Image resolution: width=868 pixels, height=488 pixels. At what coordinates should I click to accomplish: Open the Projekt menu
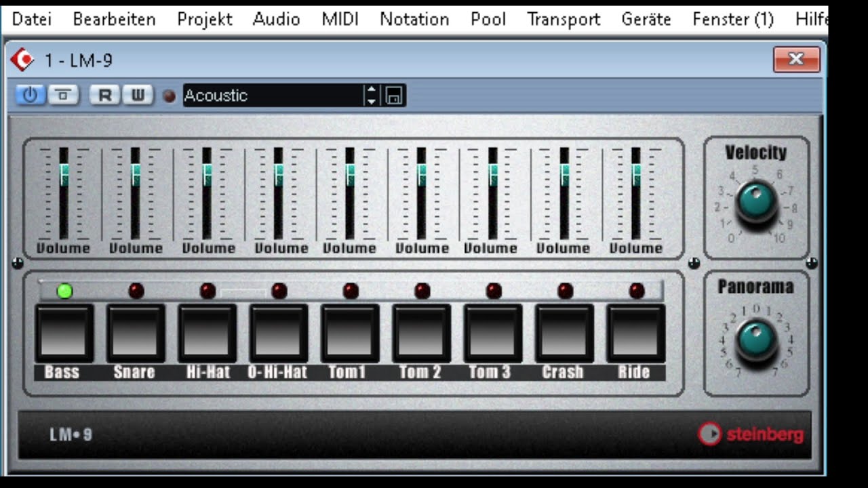click(x=205, y=19)
